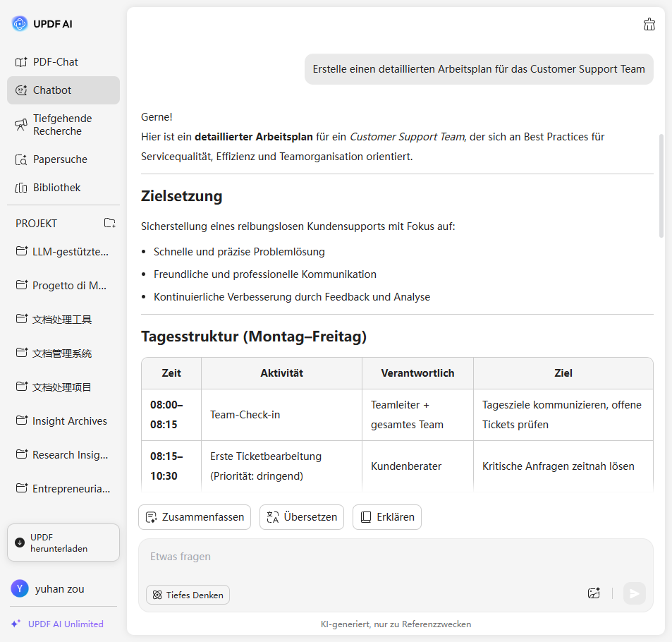Click the Tiefgehende Recherche telescope icon
This screenshot has height=642, width=672.
click(x=21, y=125)
